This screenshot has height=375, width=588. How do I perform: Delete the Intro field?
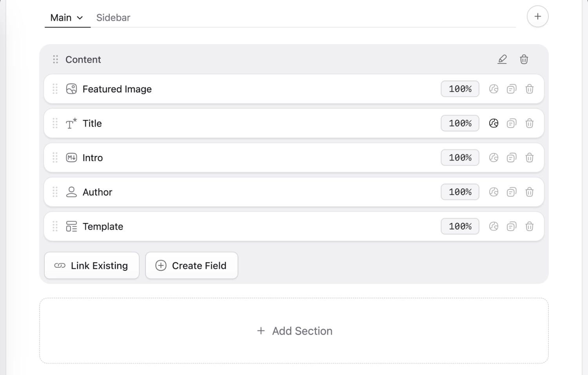[x=530, y=158]
